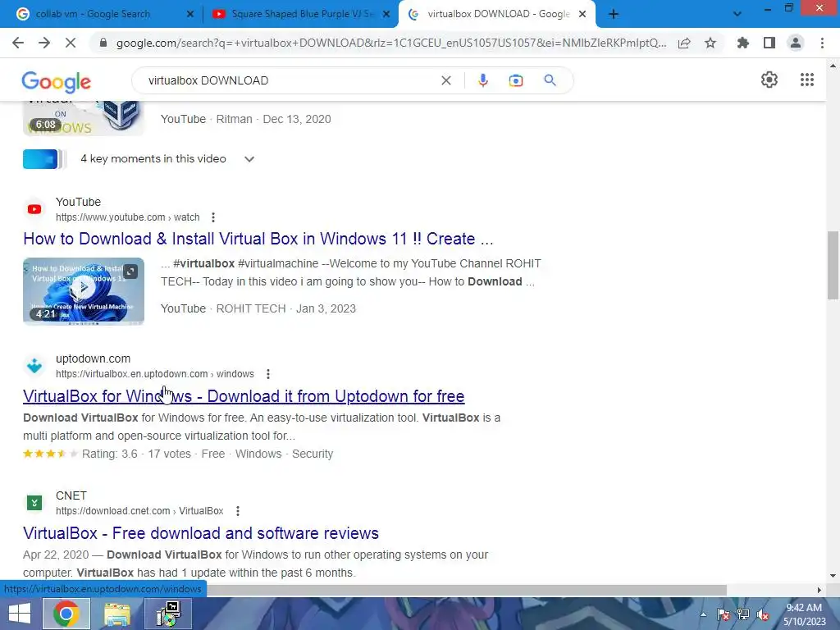The width and height of the screenshot is (840, 630).
Task: Show hidden system tray icons
Action: point(703,614)
